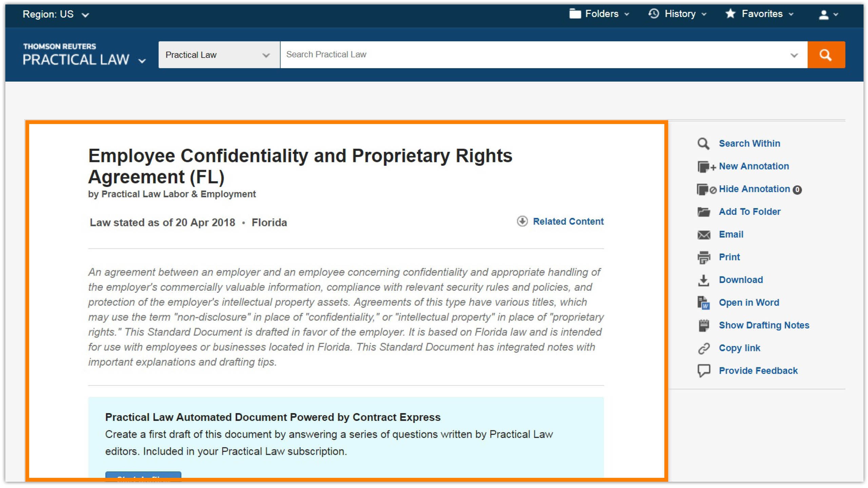Image resolution: width=868 pixels, height=488 pixels.
Task: Open the Favorites menu
Action: point(759,14)
